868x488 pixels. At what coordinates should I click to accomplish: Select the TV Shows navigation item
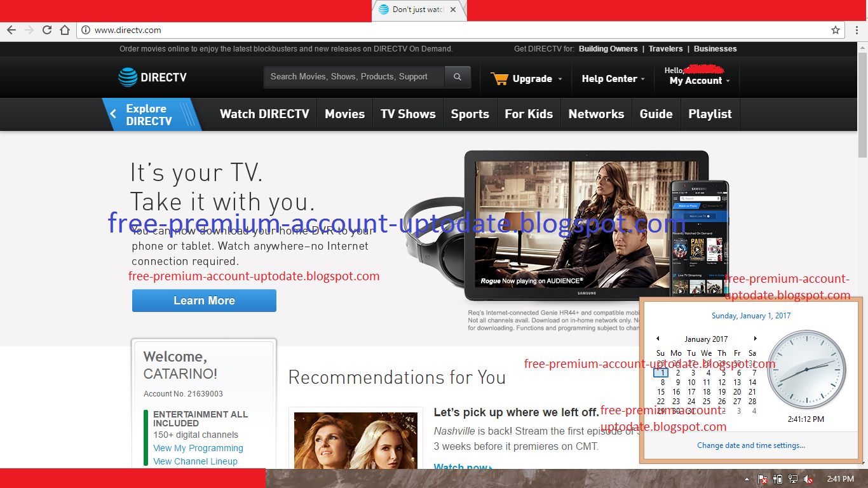click(408, 114)
